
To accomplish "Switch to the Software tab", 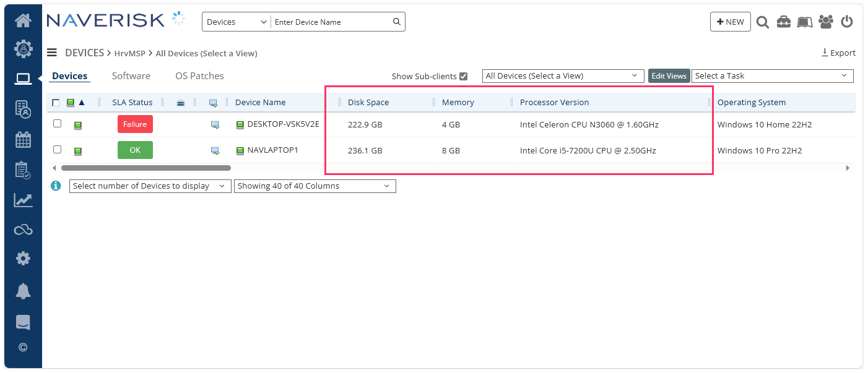I will pyautogui.click(x=131, y=76).
